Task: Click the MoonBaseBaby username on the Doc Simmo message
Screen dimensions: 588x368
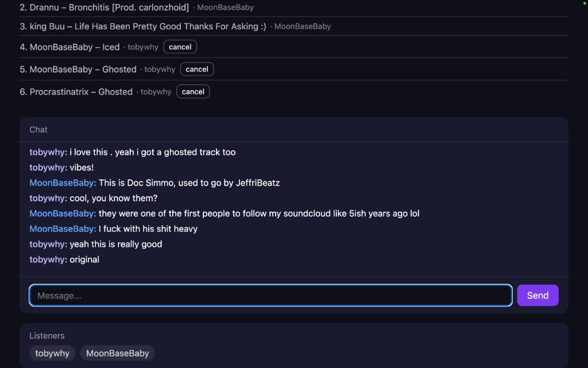Action: point(63,183)
